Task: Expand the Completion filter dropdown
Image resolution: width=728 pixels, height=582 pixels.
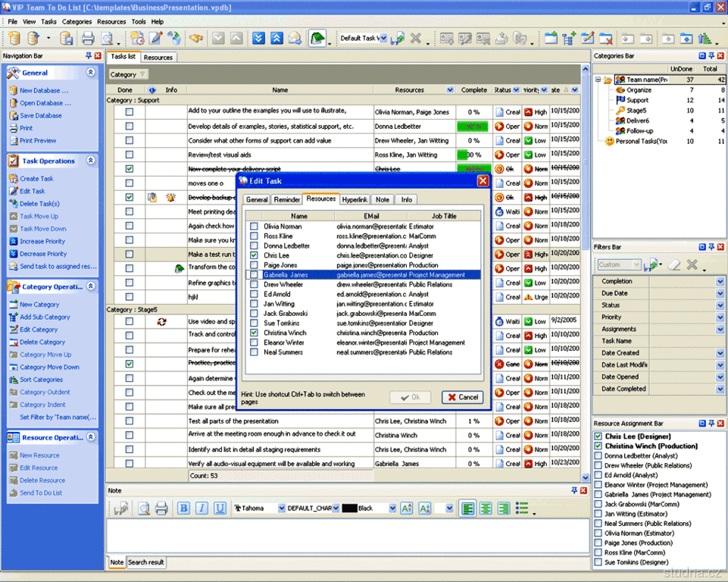Action: 720,281
